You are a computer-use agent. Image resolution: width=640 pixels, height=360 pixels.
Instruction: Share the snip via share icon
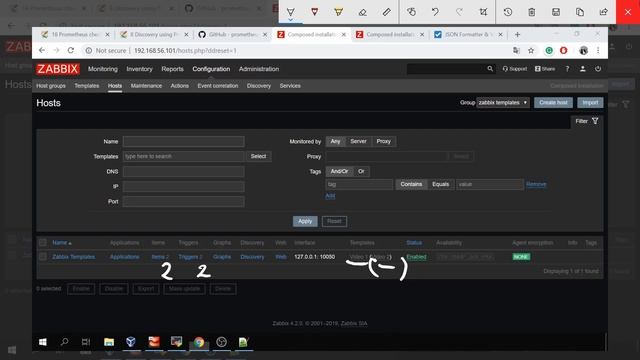click(604, 12)
